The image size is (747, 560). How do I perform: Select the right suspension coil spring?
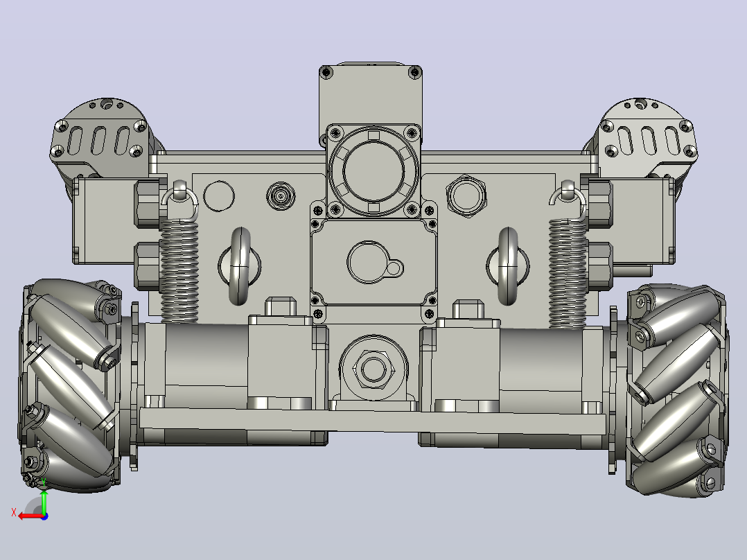[x=568, y=273]
